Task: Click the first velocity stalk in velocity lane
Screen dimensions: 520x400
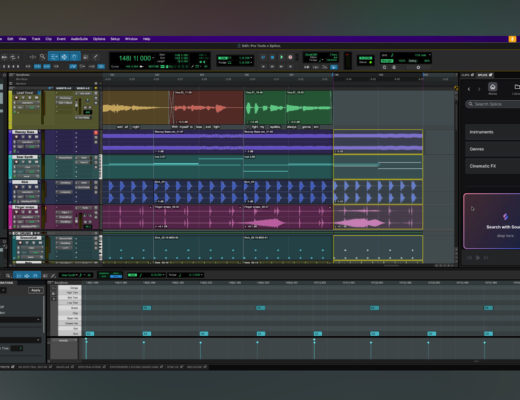Action: 86,348
